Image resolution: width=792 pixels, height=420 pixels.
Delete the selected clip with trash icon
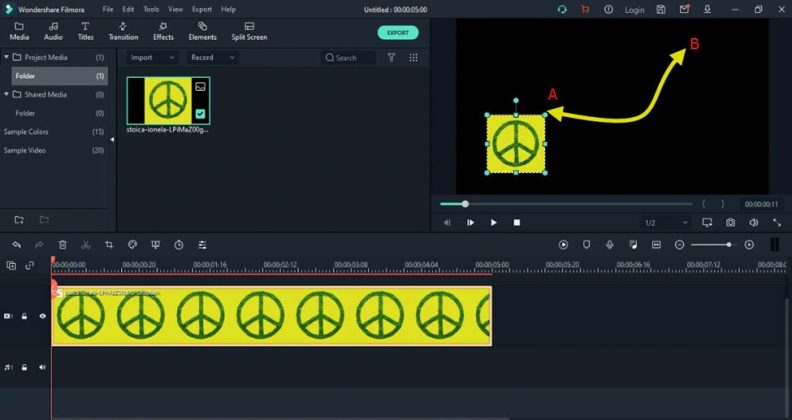[63, 245]
